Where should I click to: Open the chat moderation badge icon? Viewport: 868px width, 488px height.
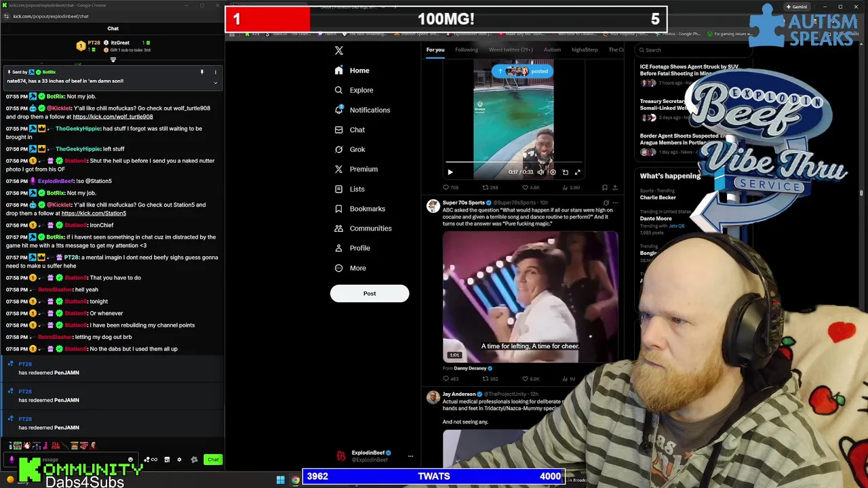point(194,460)
